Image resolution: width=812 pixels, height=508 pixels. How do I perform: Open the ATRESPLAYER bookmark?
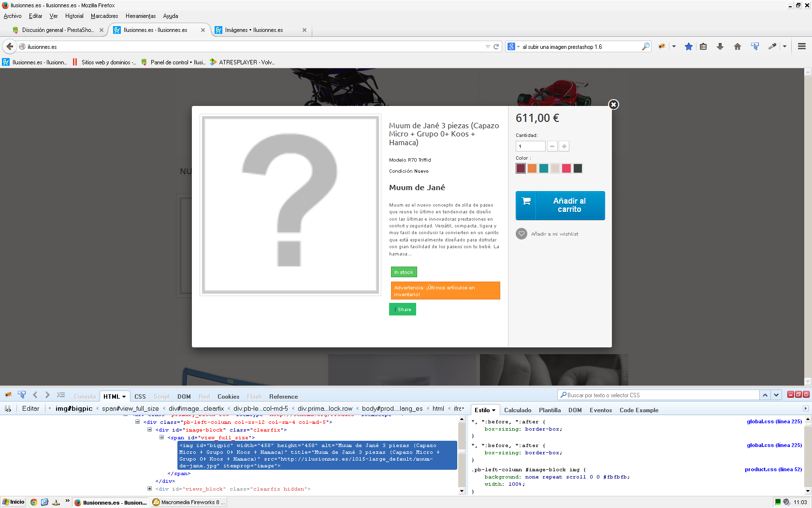coord(242,62)
